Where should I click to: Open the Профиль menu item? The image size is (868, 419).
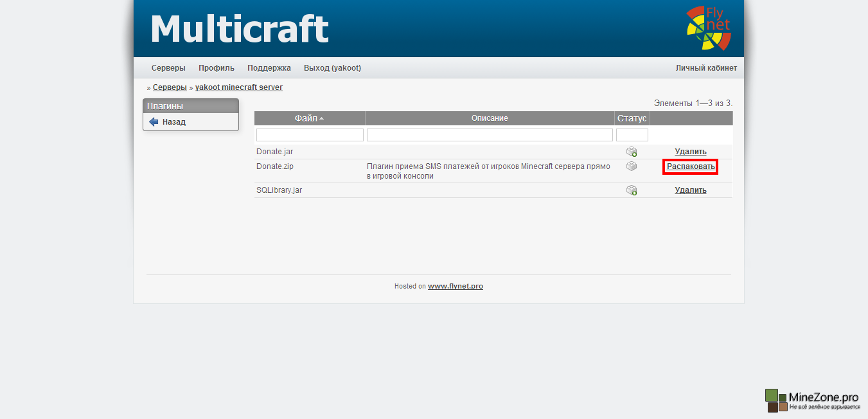pyautogui.click(x=217, y=68)
